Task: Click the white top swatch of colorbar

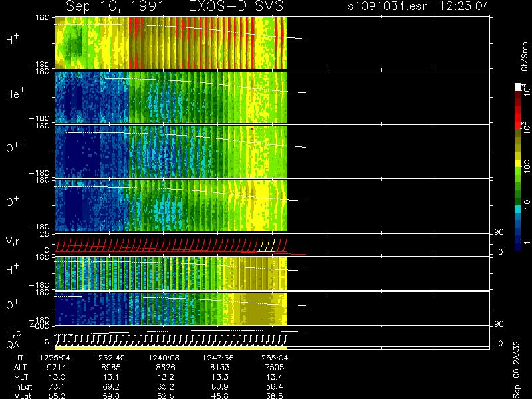Action: (x=518, y=87)
